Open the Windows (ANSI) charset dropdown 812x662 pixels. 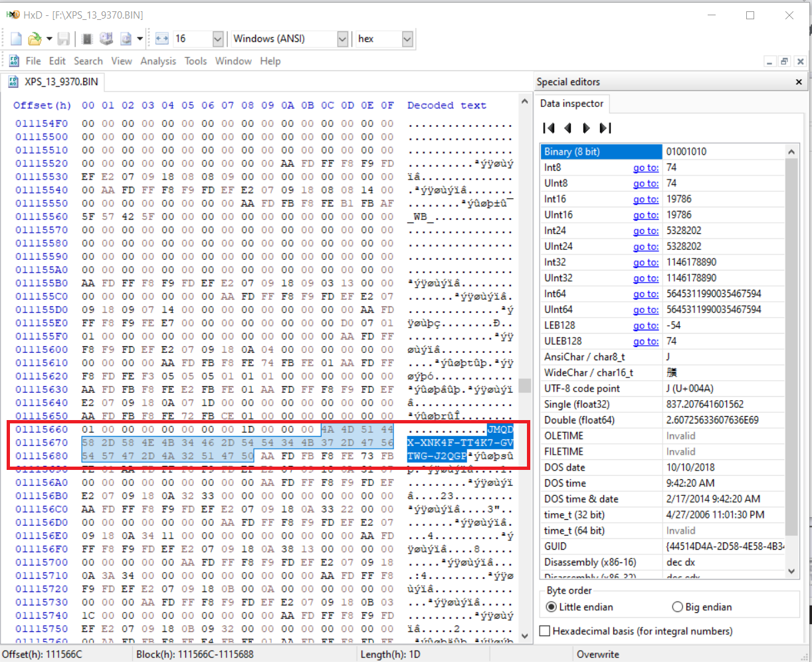[342, 39]
